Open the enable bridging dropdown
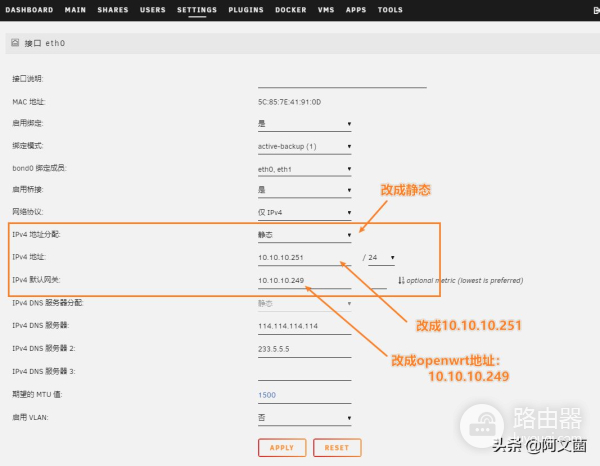The height and width of the screenshot is (466, 600). point(305,190)
